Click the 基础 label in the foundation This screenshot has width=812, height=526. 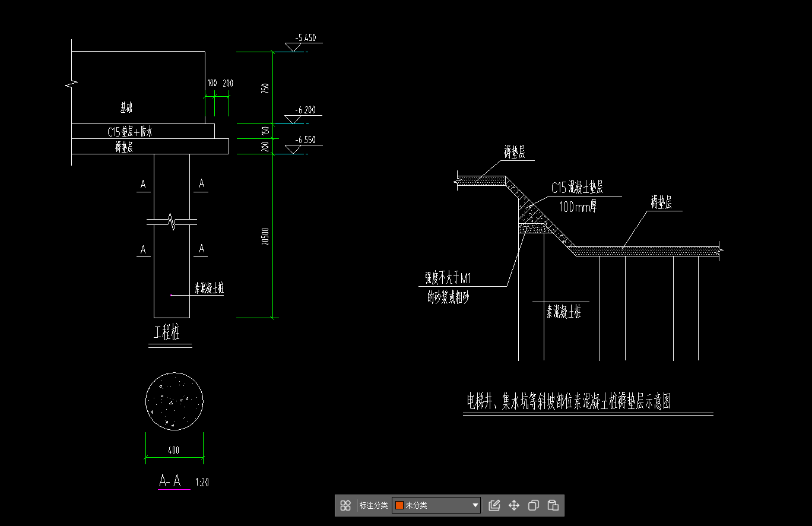coord(126,107)
